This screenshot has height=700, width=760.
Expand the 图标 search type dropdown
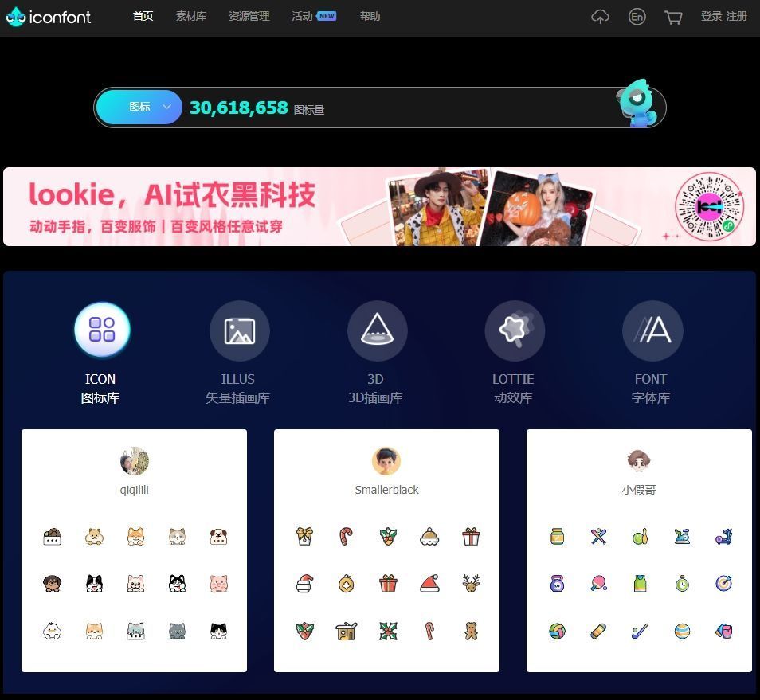(x=139, y=107)
